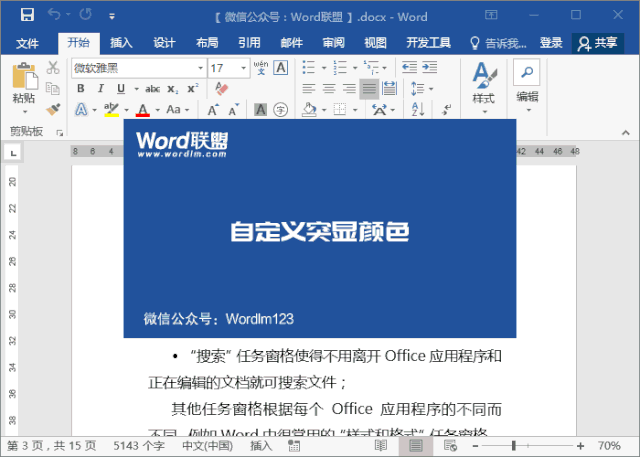
Task: Toggle strikethrough abc formatting
Action: coord(152,89)
